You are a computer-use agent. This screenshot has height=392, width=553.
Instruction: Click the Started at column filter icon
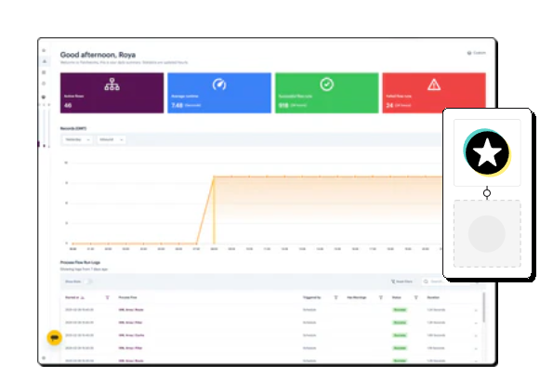[x=107, y=297]
